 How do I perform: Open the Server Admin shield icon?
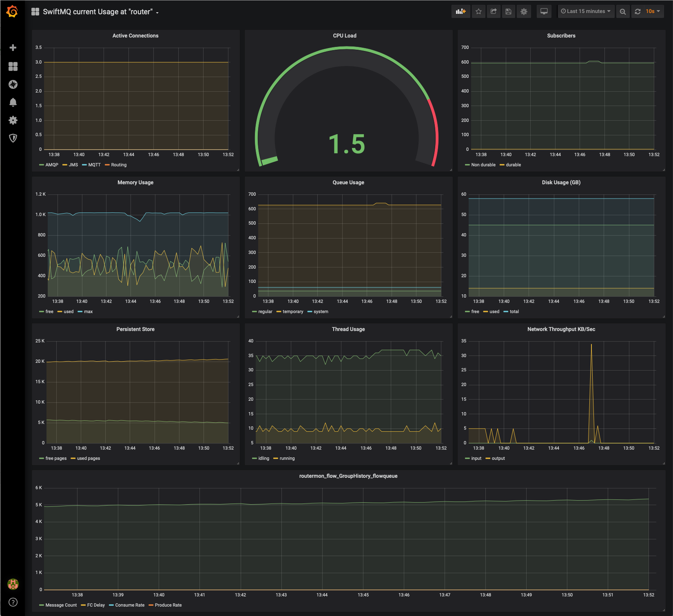[x=13, y=138]
